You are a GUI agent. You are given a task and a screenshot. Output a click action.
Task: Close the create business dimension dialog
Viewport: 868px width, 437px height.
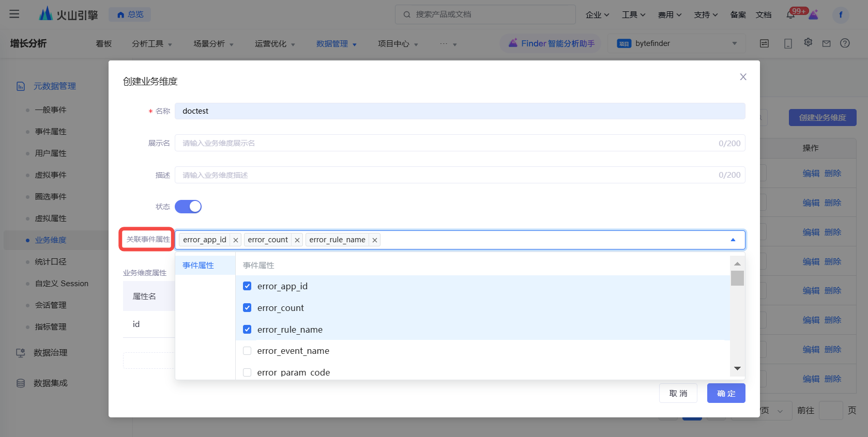pyautogui.click(x=743, y=77)
